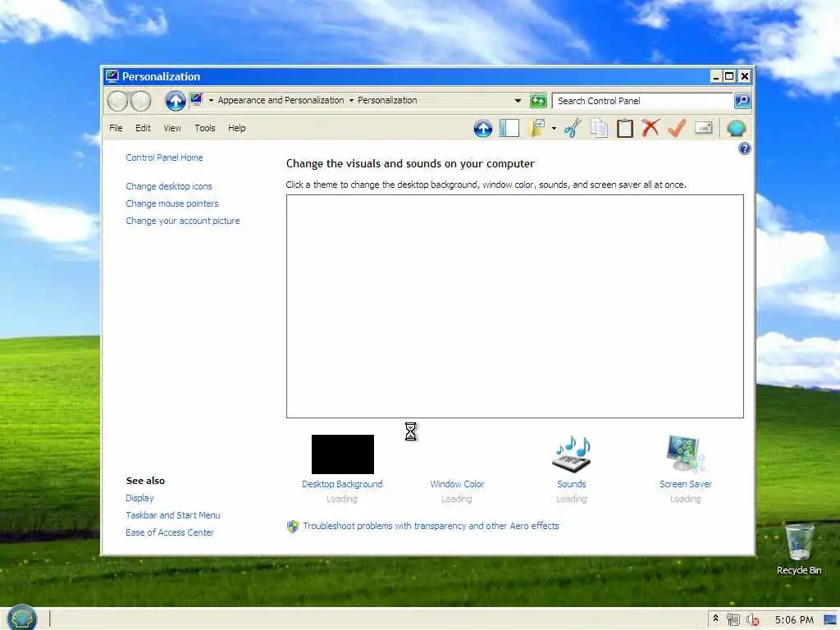Screen dimensions: 840x630
Task: Click the search magnifier button
Action: (742, 100)
